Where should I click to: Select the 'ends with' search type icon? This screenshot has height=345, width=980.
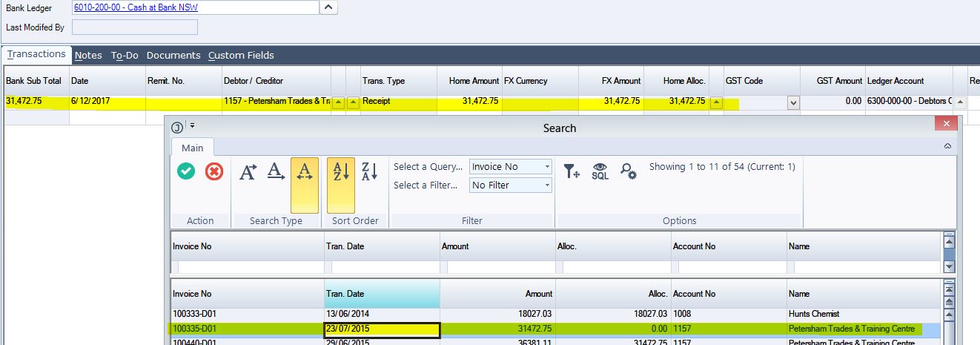click(276, 172)
